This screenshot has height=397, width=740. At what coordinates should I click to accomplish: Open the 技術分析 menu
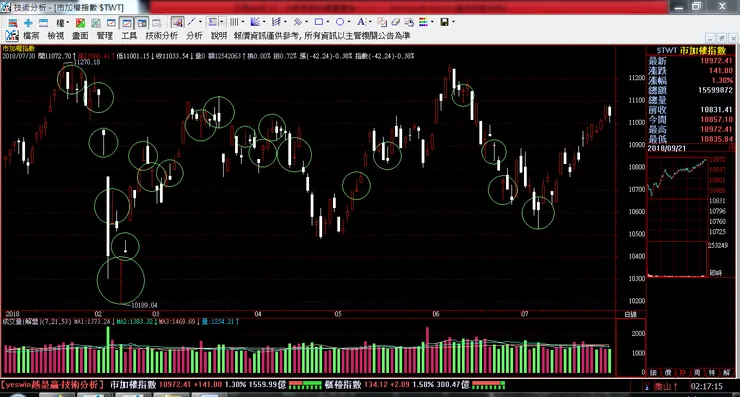pos(161,36)
